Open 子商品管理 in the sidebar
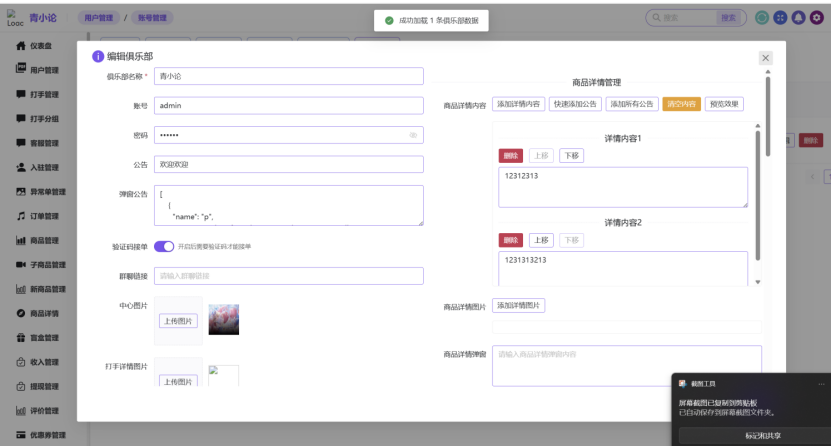 pyautogui.click(x=41, y=265)
